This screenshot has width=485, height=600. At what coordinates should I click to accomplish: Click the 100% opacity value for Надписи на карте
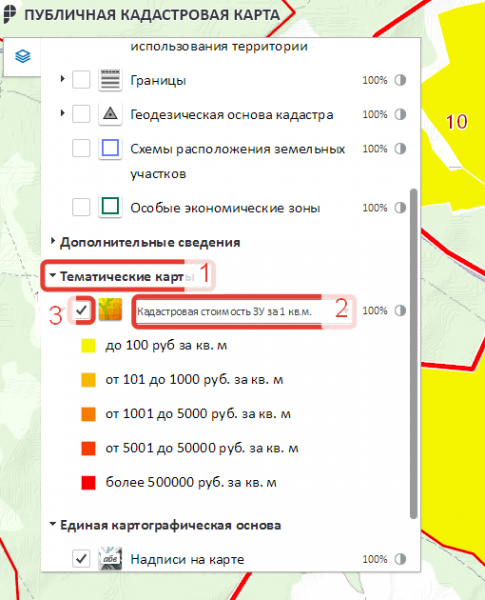tap(375, 559)
